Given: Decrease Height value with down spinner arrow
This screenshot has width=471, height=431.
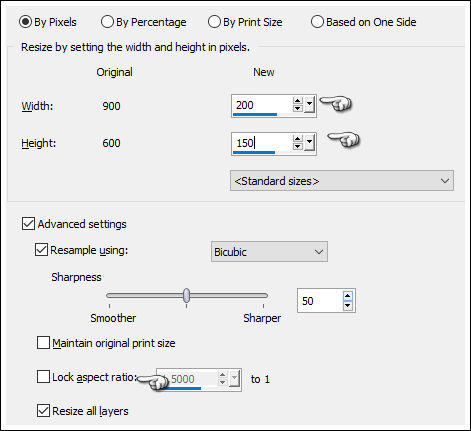Looking at the screenshot, I should click(x=297, y=146).
